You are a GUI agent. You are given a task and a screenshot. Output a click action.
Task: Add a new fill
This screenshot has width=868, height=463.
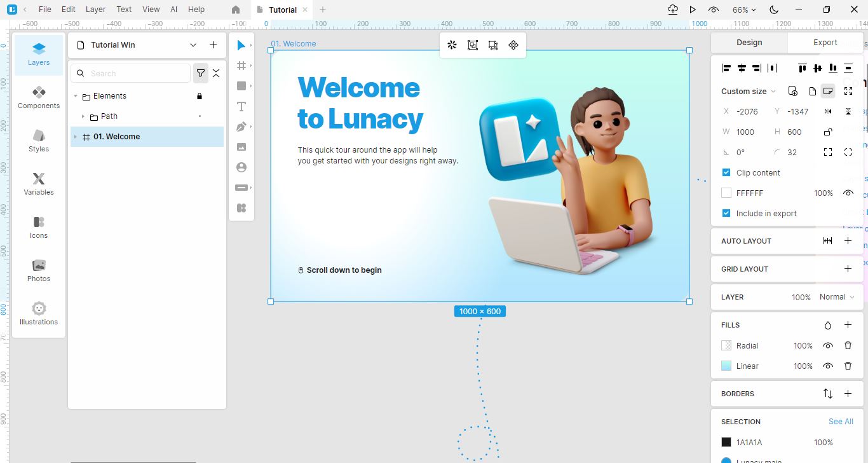tap(848, 325)
